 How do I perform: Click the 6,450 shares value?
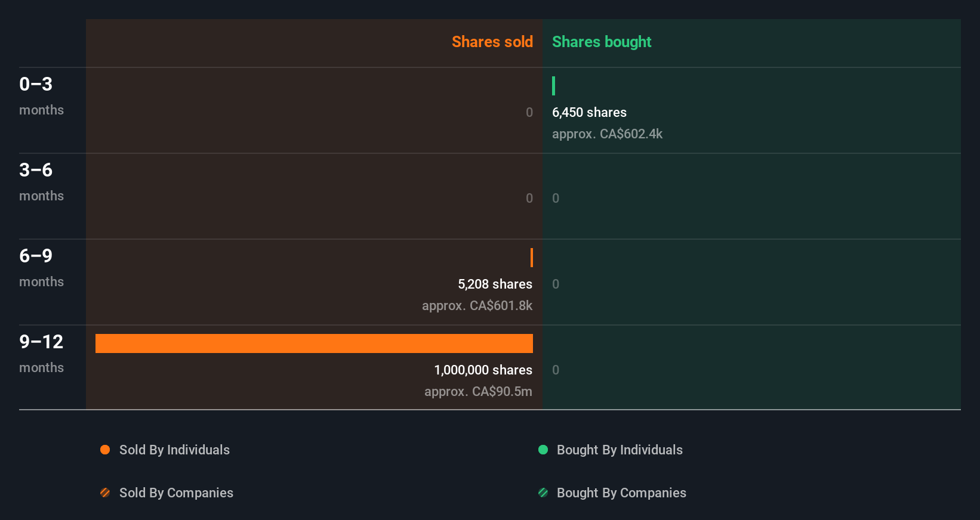coord(589,112)
